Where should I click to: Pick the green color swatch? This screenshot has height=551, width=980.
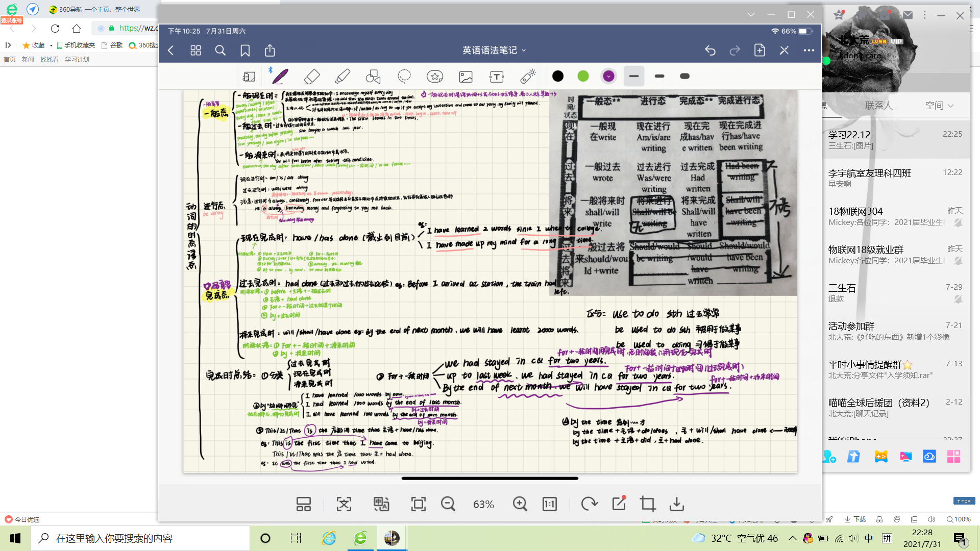click(583, 77)
